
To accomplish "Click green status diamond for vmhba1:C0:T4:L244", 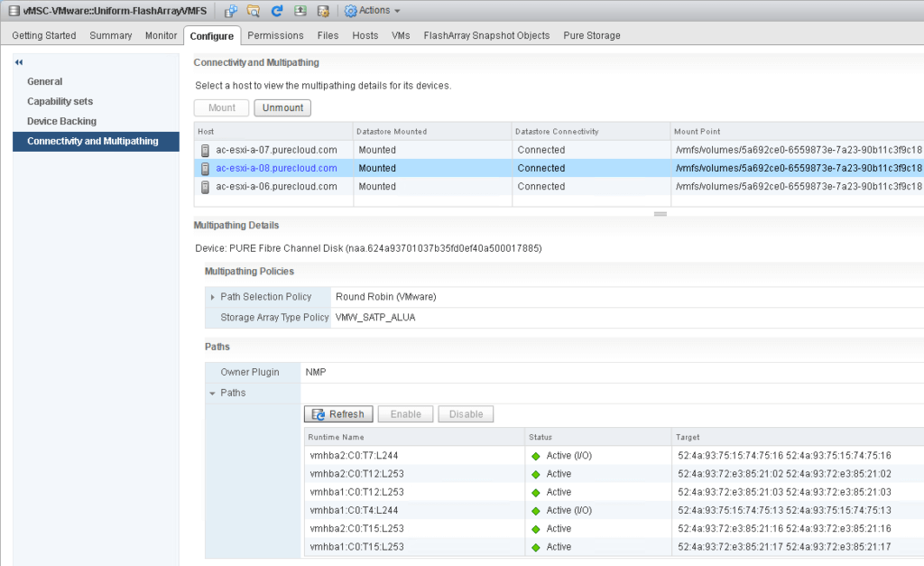I will tap(536, 511).
